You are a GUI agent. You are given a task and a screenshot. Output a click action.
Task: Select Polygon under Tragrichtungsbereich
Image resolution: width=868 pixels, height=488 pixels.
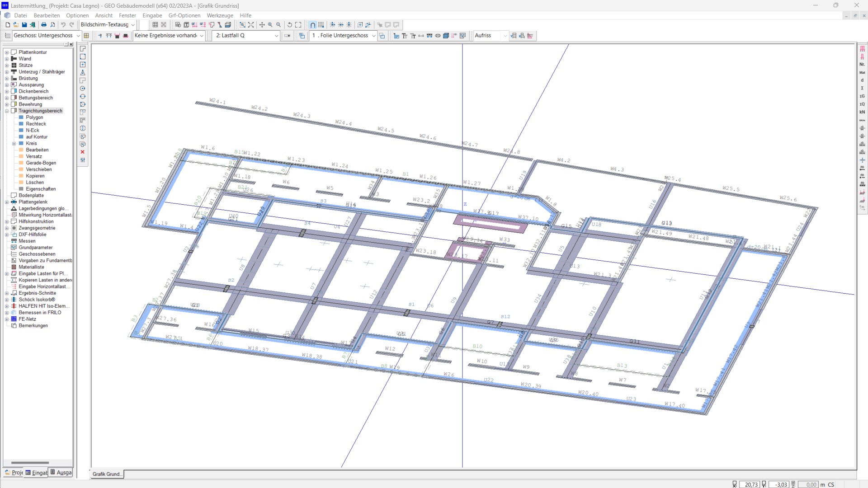coord(34,117)
